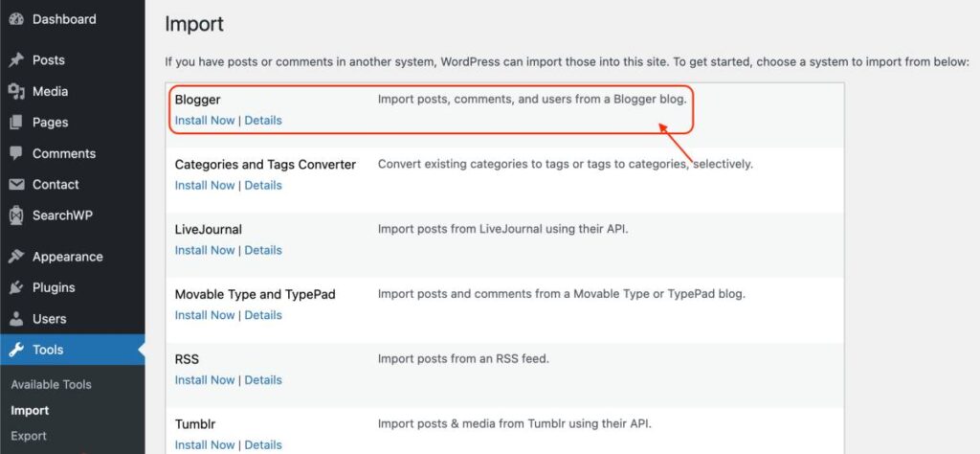This screenshot has height=454, width=980.
Task: Click the Dashboard gauge icon
Action: coord(16,19)
